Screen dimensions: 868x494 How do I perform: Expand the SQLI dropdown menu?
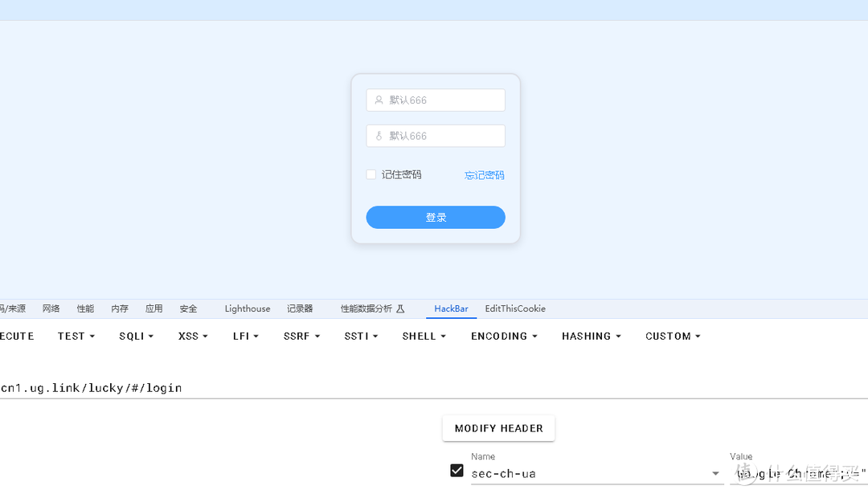(136, 337)
